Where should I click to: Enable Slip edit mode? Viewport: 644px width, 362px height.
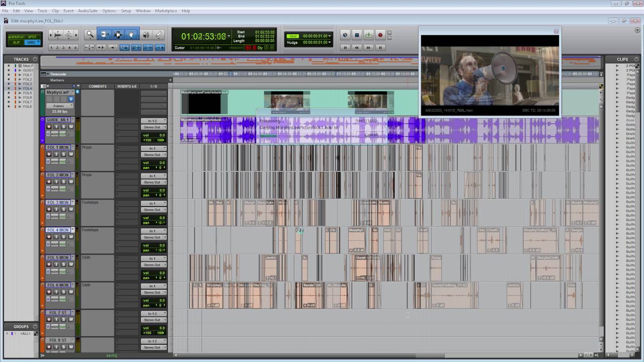17,42
